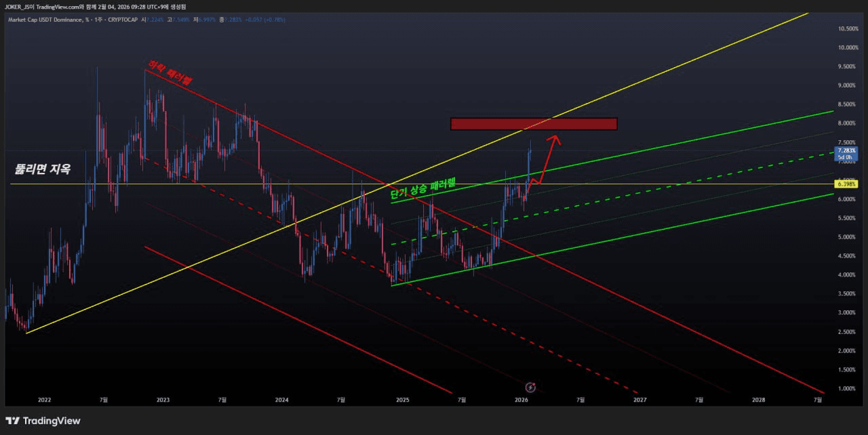This screenshot has height=435, width=868.
Task: Click the 2024 label on time axis
Action: (x=282, y=400)
